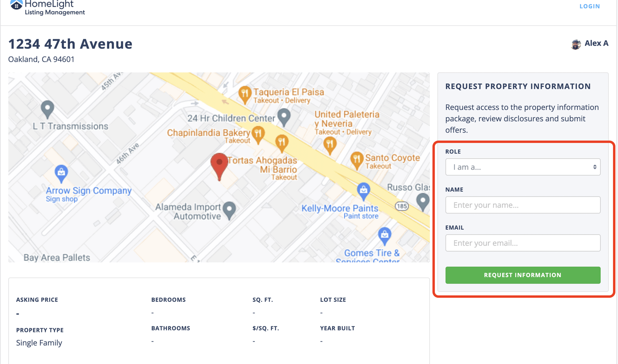Click the REQUEST INFORMATION button
The image size is (618, 364).
pyautogui.click(x=522, y=275)
